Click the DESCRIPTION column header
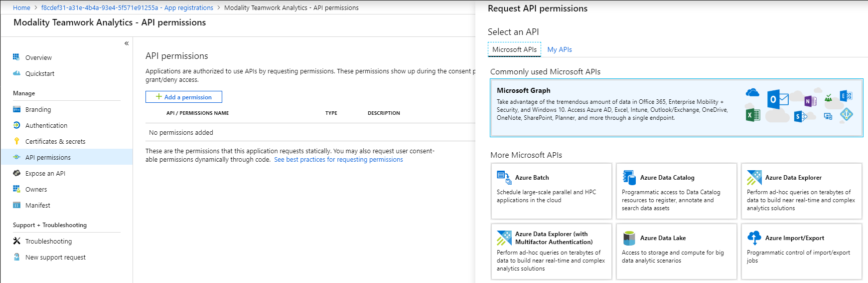 point(384,113)
